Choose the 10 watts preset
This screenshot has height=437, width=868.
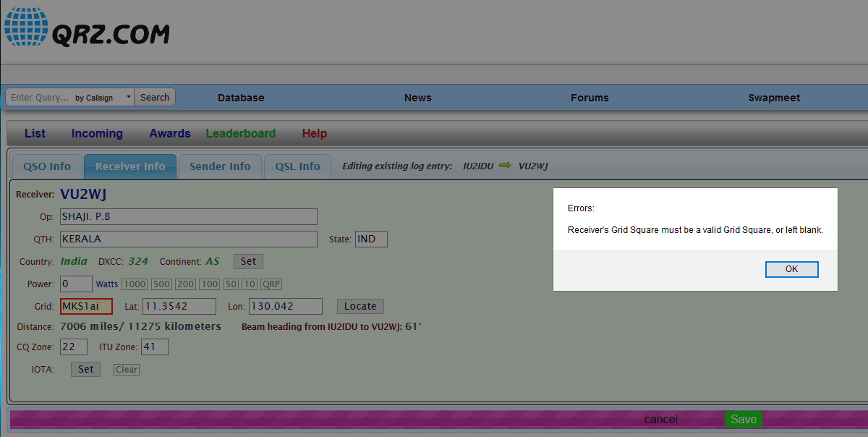tap(250, 284)
